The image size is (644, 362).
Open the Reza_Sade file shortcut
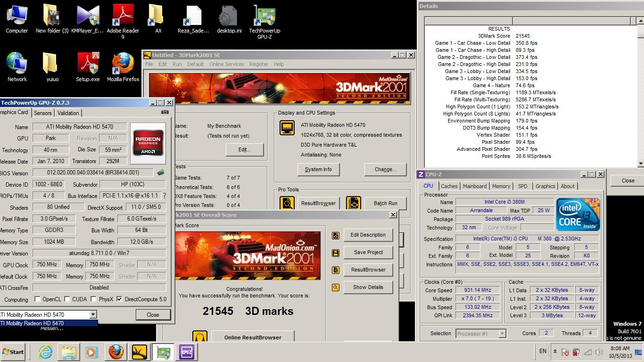point(193,19)
